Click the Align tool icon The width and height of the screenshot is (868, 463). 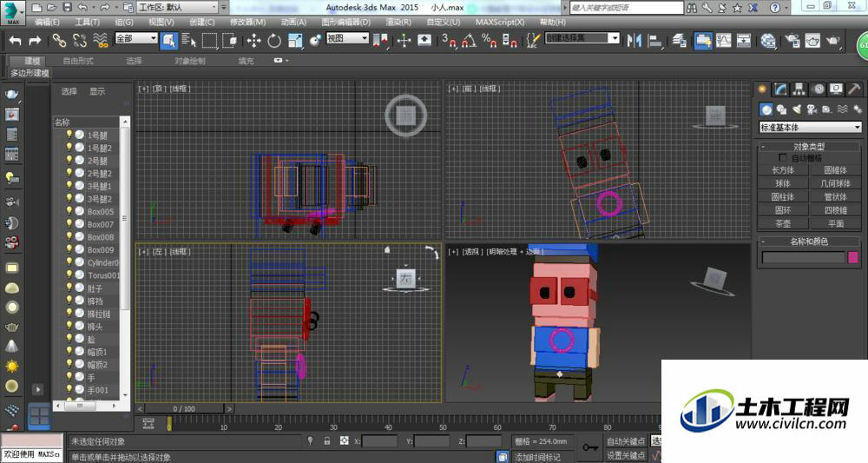pos(654,41)
